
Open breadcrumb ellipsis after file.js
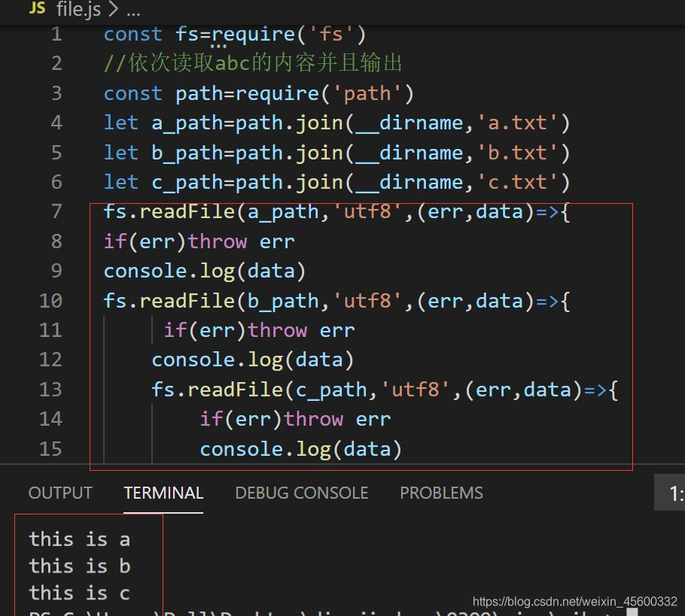pyautogui.click(x=133, y=12)
